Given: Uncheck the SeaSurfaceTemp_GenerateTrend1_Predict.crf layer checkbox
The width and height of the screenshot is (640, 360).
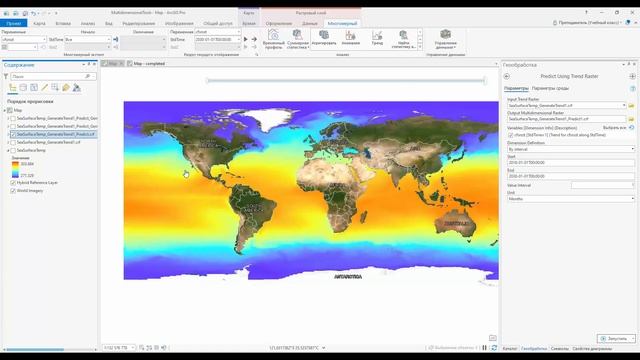Looking at the screenshot, I should click(13, 134).
